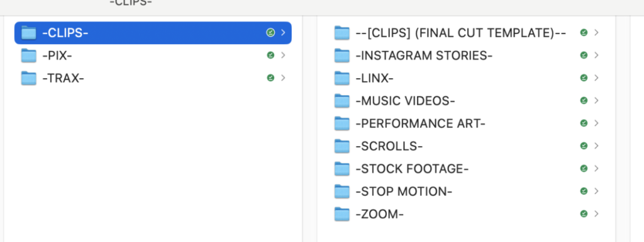Click sync status badge beside -INSTAGRAM STORIES-
Image resolution: width=644 pixels, height=242 pixels.
click(584, 55)
